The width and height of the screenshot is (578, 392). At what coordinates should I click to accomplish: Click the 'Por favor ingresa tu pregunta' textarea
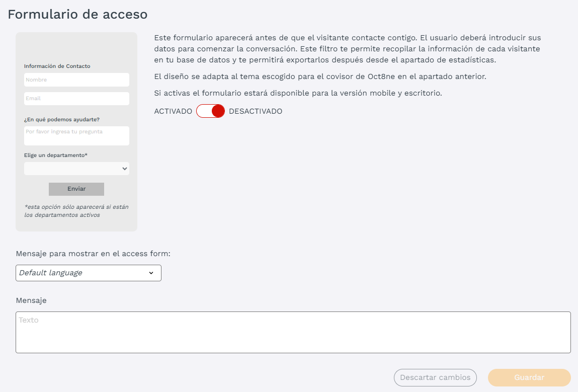tap(76, 135)
